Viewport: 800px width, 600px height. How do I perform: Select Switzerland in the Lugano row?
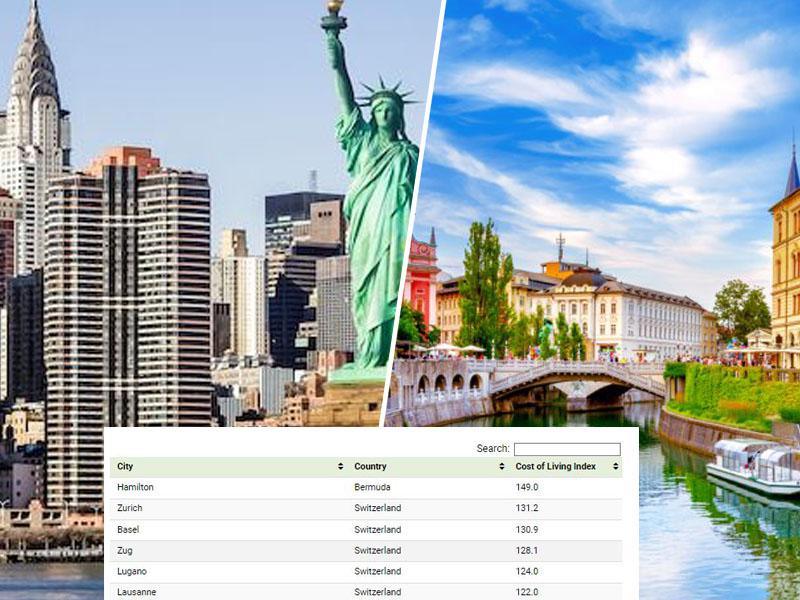pyautogui.click(x=378, y=571)
